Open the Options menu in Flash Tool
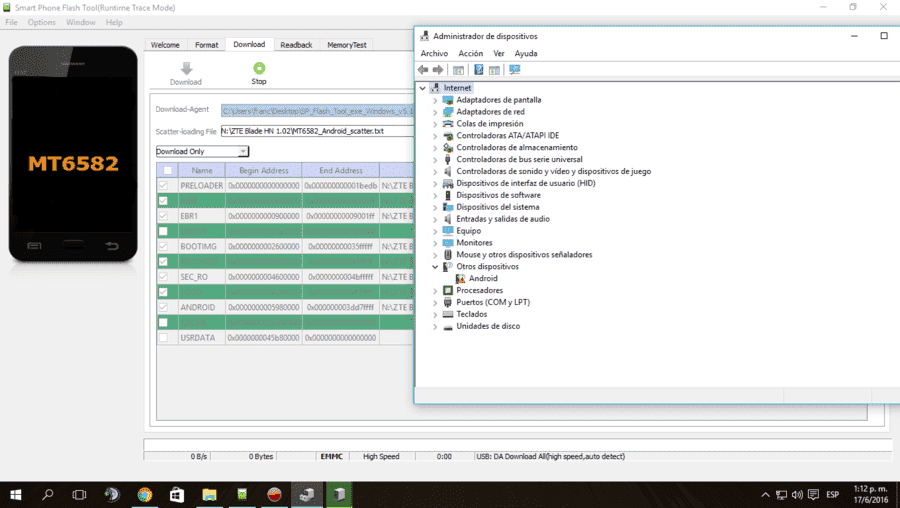 (x=42, y=22)
